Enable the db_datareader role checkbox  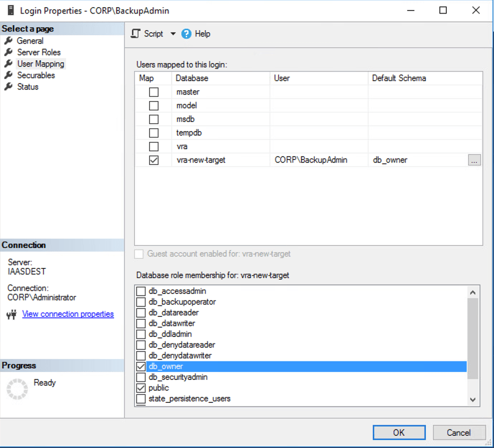(141, 313)
